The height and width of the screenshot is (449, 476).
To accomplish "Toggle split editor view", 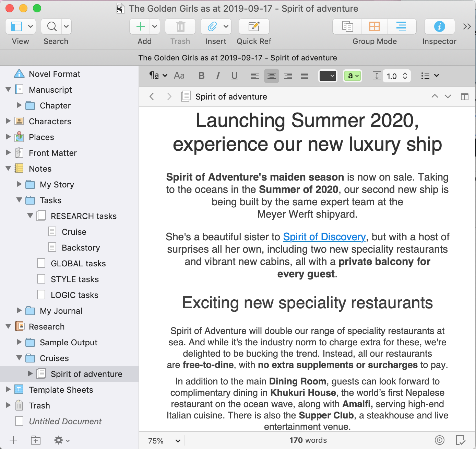I will coord(465,97).
